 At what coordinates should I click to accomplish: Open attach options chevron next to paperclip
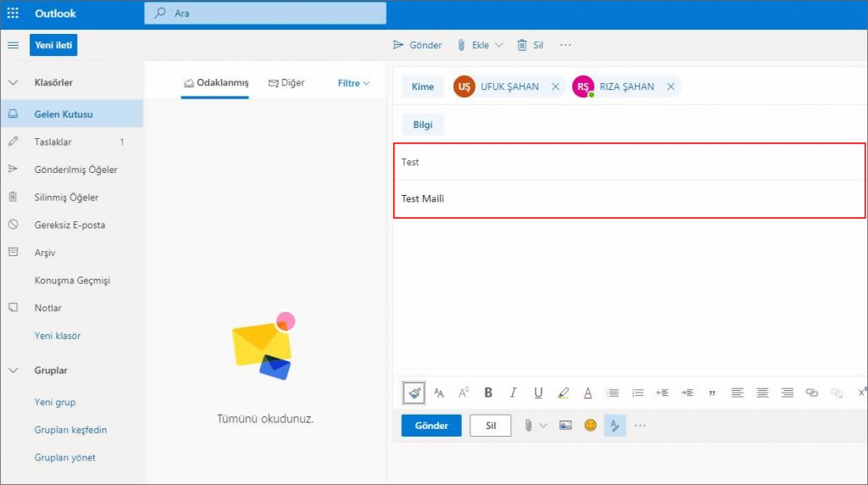coord(543,425)
